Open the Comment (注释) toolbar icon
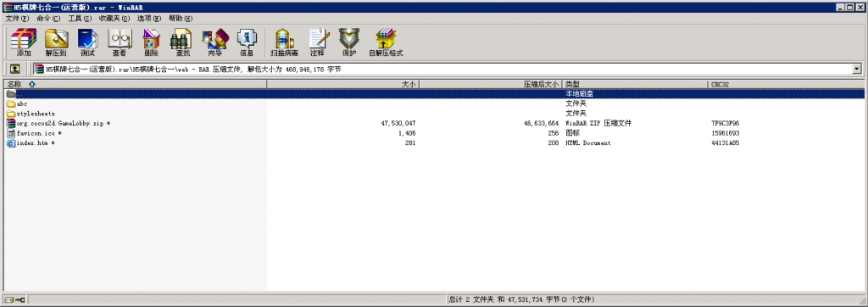This screenshot has height=307, width=868. 317,42
